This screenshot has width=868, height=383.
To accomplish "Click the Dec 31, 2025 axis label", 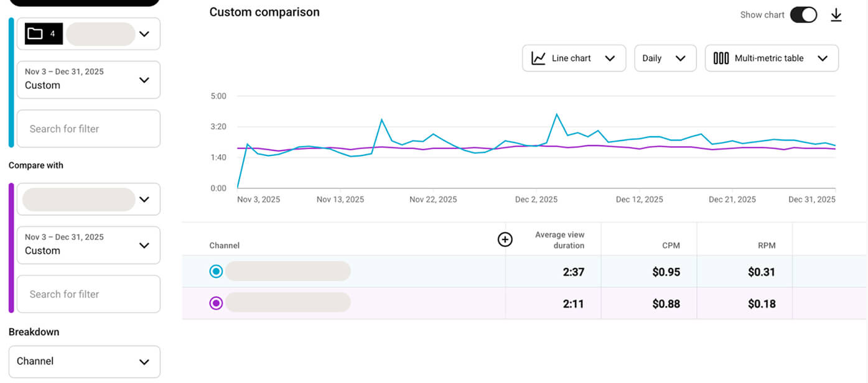I will point(812,200).
